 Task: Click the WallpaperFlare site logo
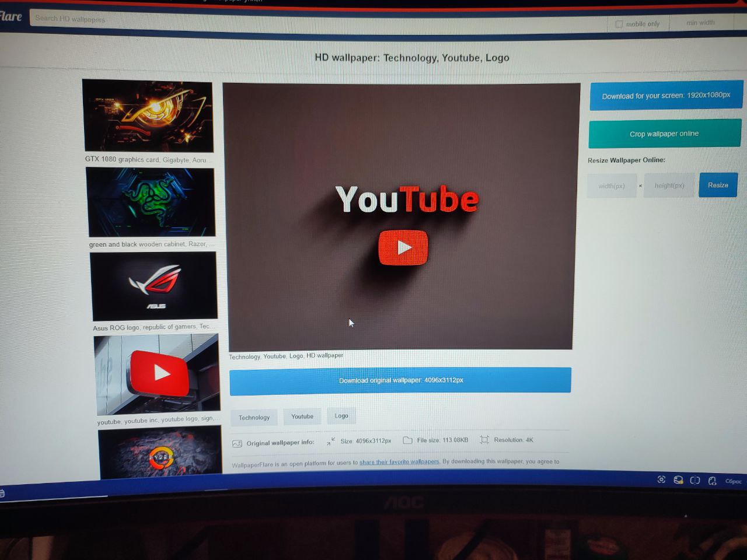11,16
